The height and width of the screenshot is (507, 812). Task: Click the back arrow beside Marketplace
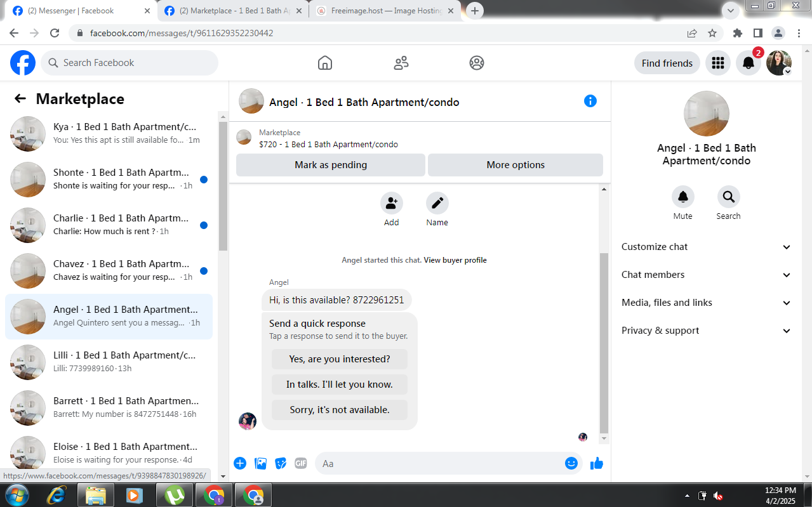click(x=20, y=98)
